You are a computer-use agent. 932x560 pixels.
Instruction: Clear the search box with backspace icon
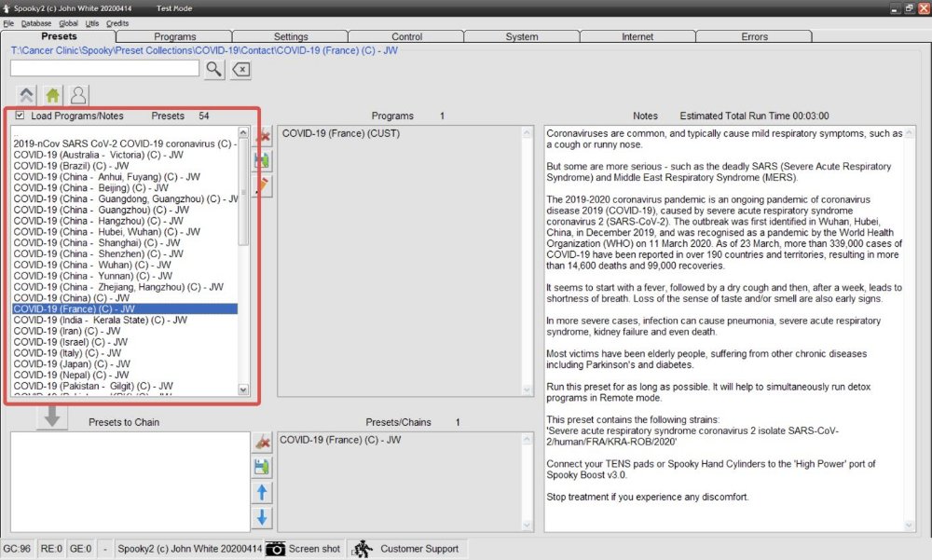pyautogui.click(x=240, y=69)
